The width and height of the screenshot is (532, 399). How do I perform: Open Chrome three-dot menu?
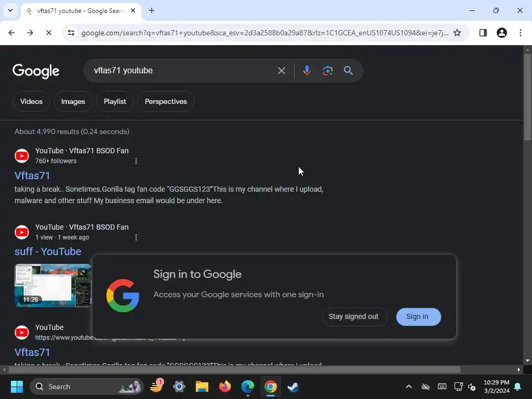click(x=520, y=33)
